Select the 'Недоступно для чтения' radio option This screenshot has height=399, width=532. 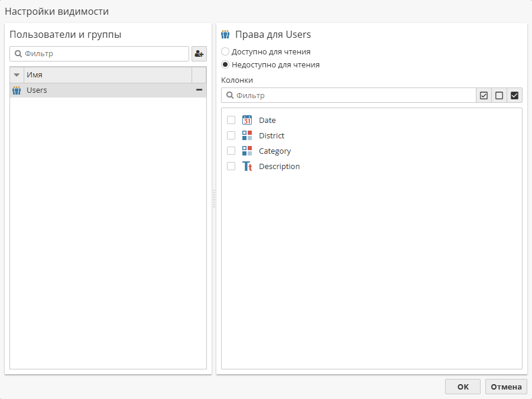pos(225,65)
